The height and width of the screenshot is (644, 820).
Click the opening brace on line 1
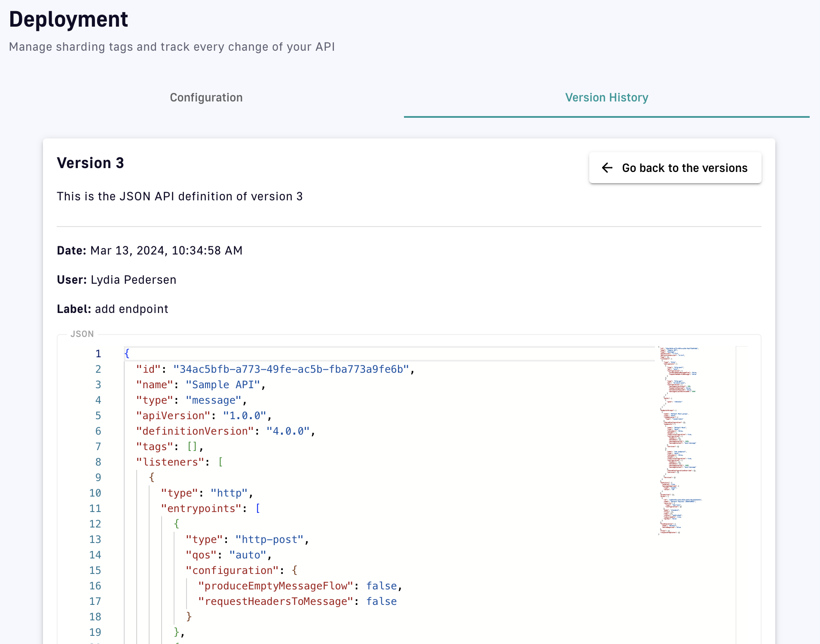coord(127,354)
